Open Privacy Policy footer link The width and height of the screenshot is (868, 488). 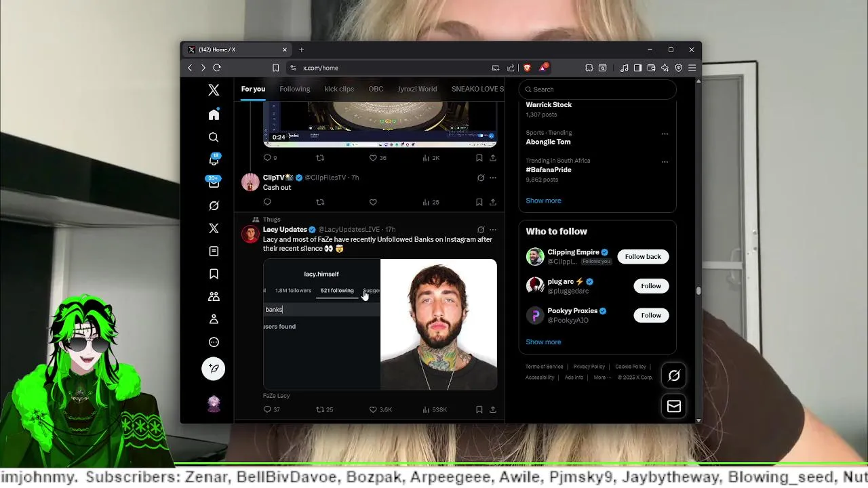pyautogui.click(x=589, y=367)
